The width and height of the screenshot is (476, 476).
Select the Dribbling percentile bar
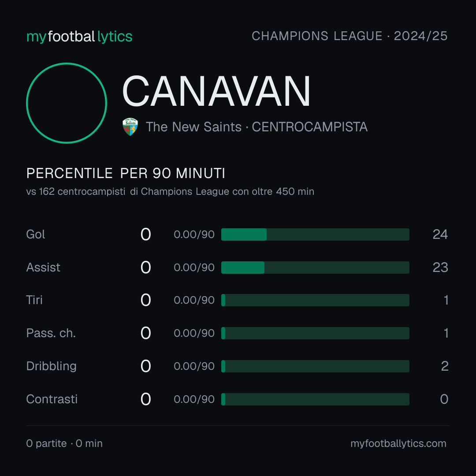pyautogui.click(x=315, y=366)
